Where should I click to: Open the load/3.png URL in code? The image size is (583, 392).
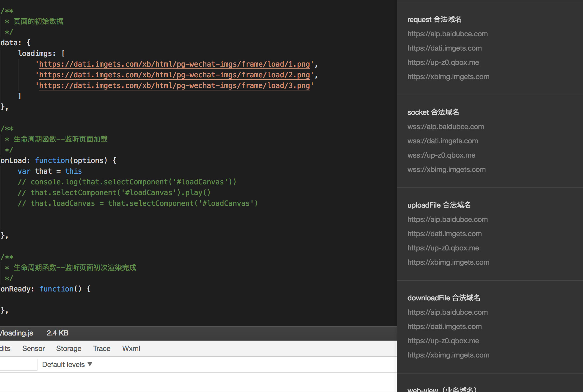[x=174, y=86]
